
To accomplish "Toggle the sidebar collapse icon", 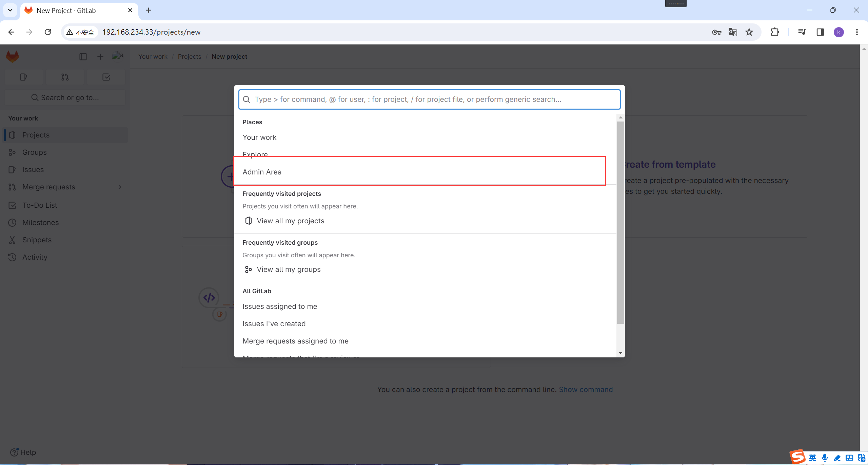I will coord(83,57).
